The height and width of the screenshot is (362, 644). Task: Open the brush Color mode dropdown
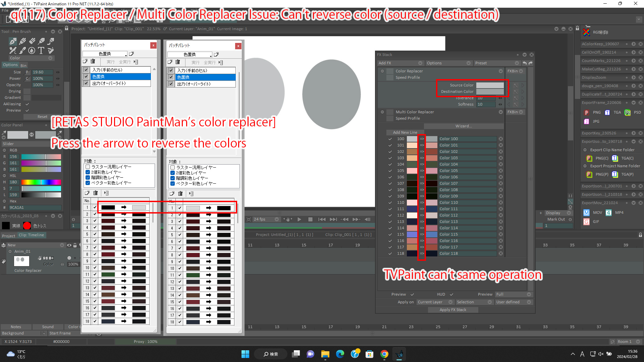31,58
